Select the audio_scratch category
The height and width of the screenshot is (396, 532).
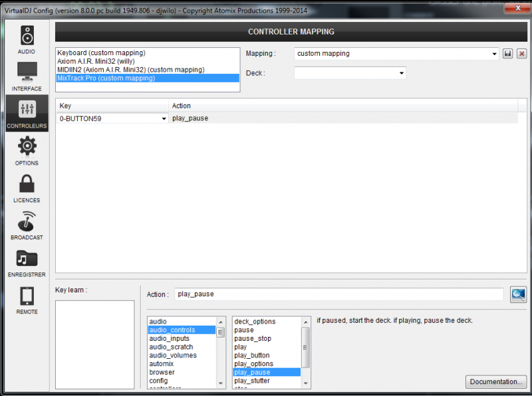182,347
